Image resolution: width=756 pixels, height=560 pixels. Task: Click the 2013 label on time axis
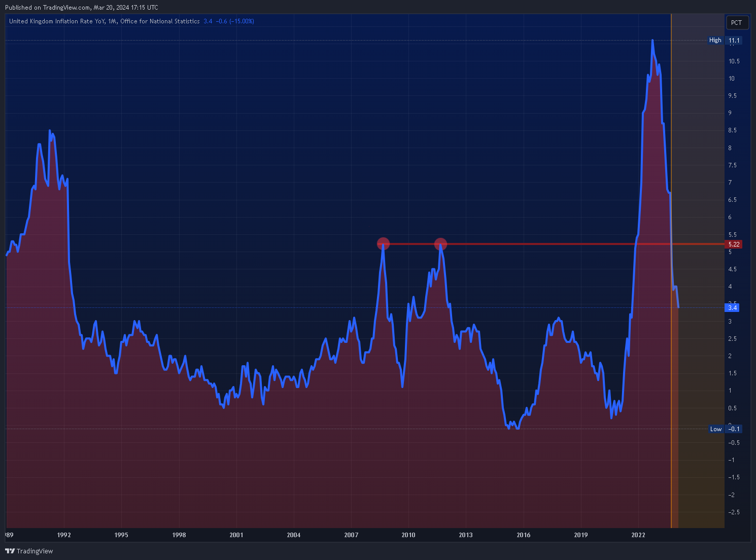[466, 535]
